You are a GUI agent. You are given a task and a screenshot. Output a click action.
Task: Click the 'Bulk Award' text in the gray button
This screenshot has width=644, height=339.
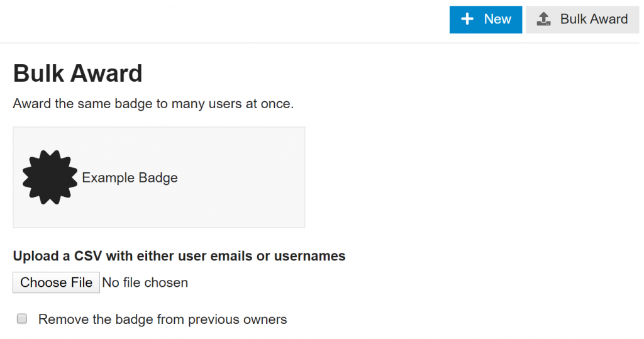coord(594,19)
